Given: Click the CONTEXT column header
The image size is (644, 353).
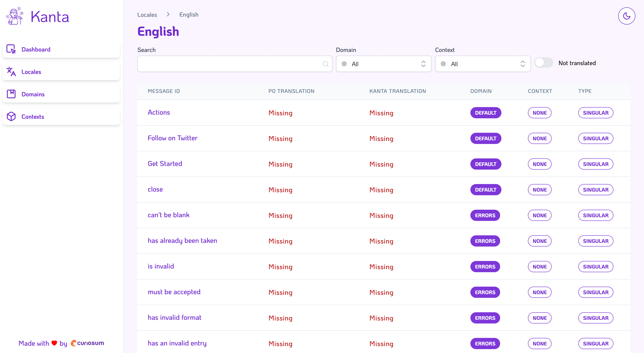Looking at the screenshot, I should point(540,91).
